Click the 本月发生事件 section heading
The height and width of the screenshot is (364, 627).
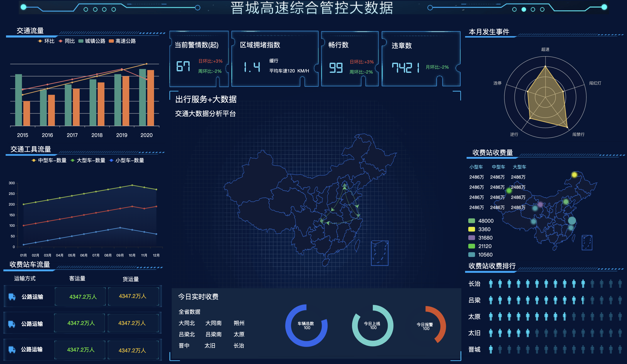489,32
